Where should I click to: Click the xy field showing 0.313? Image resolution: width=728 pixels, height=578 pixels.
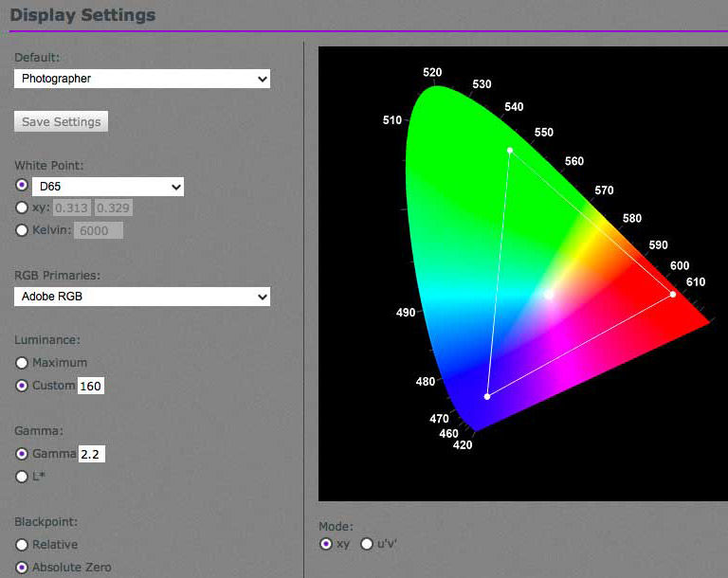pyautogui.click(x=71, y=208)
